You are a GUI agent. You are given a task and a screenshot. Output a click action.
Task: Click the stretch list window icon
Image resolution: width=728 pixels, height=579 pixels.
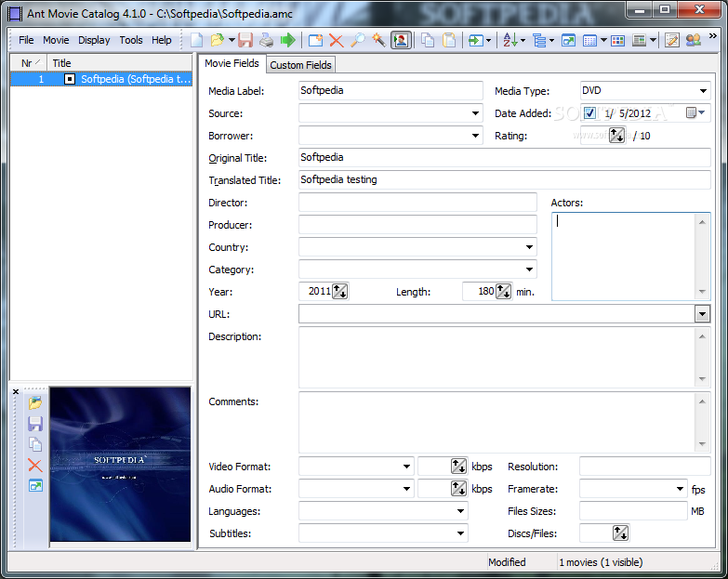click(x=568, y=40)
